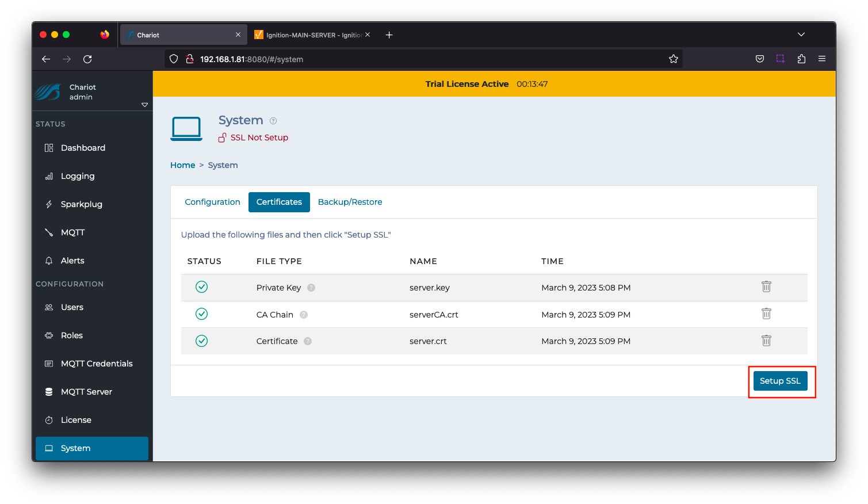868x504 pixels.
Task: Open Roles configuration page
Action: tap(92, 335)
